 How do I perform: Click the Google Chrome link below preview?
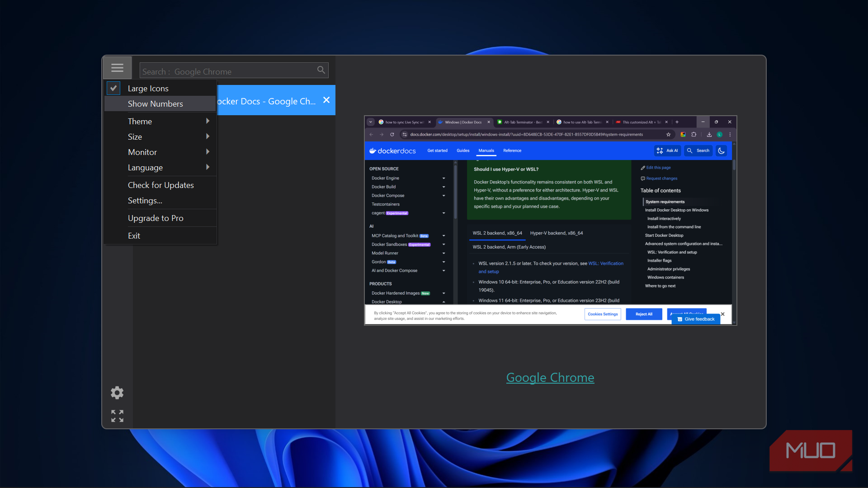(550, 378)
